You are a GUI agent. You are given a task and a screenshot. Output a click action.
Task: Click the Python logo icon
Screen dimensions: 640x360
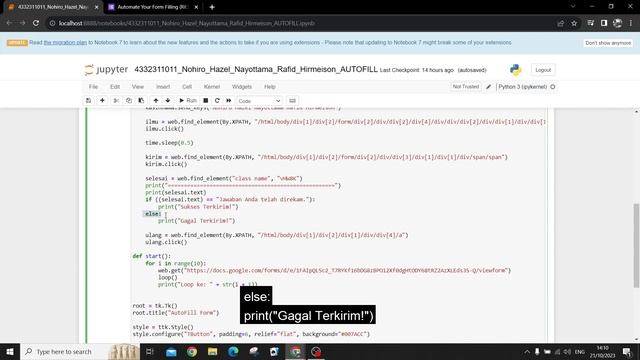click(516, 70)
